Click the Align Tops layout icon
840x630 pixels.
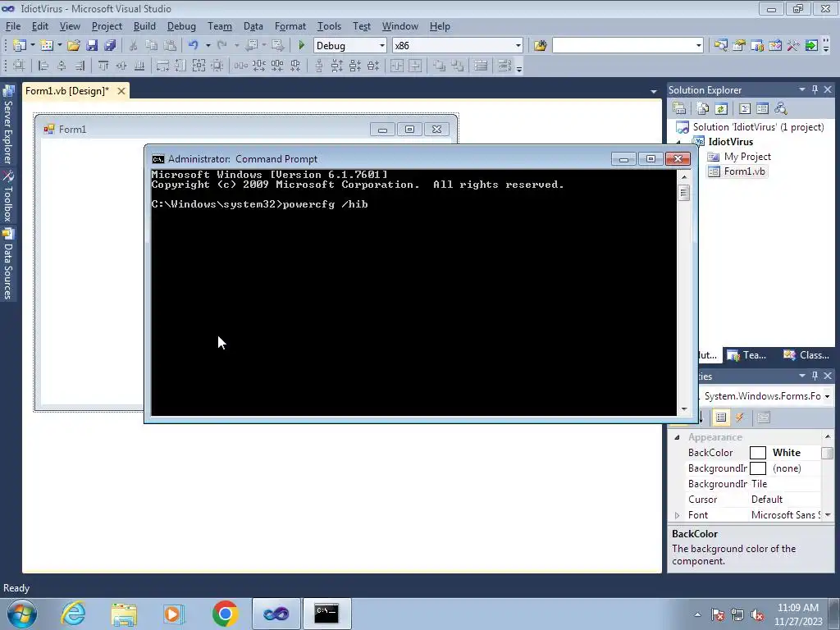(x=103, y=66)
